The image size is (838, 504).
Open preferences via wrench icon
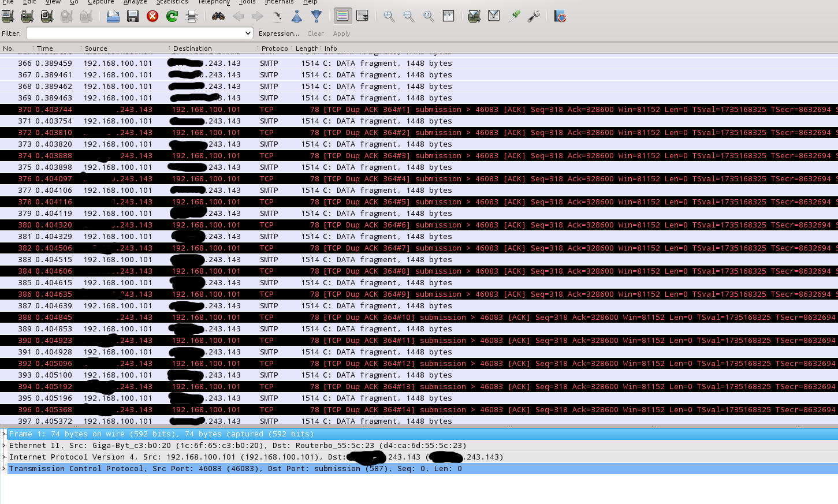pos(534,16)
